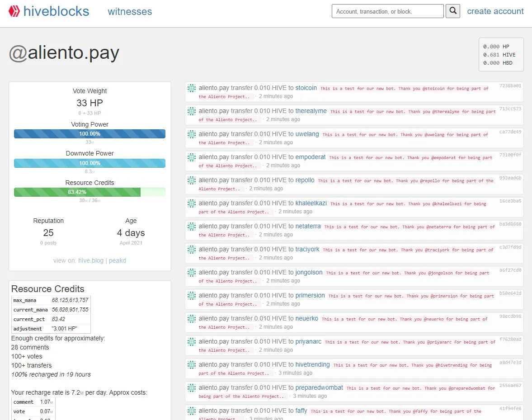
Task: Click the account icon beside the netaterra transfer
Action: [x=192, y=227]
